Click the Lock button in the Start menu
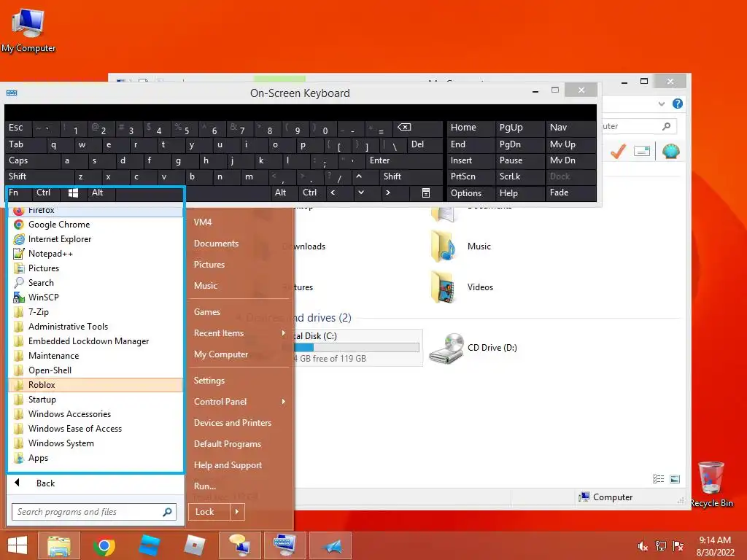Image resolution: width=747 pixels, height=560 pixels. point(209,512)
